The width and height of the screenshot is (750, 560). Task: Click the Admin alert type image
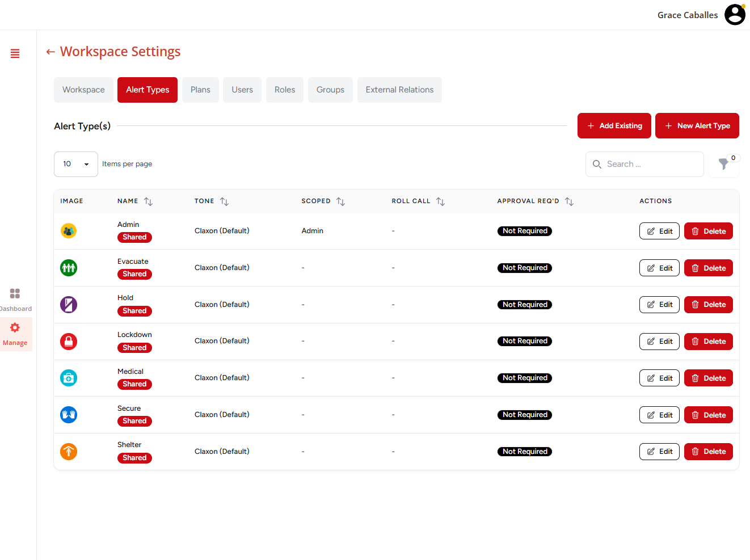click(x=69, y=231)
